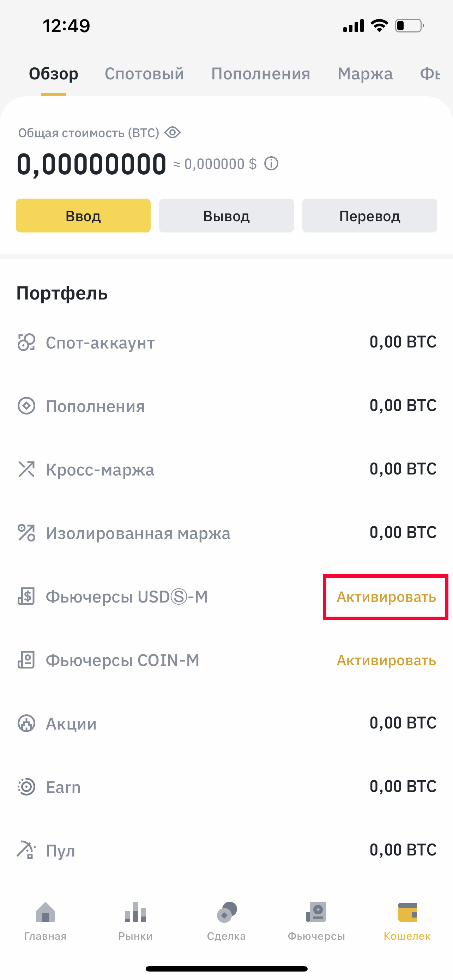453x980 pixels.
Task: Tap the info icon beside dollar value
Action: click(x=271, y=164)
